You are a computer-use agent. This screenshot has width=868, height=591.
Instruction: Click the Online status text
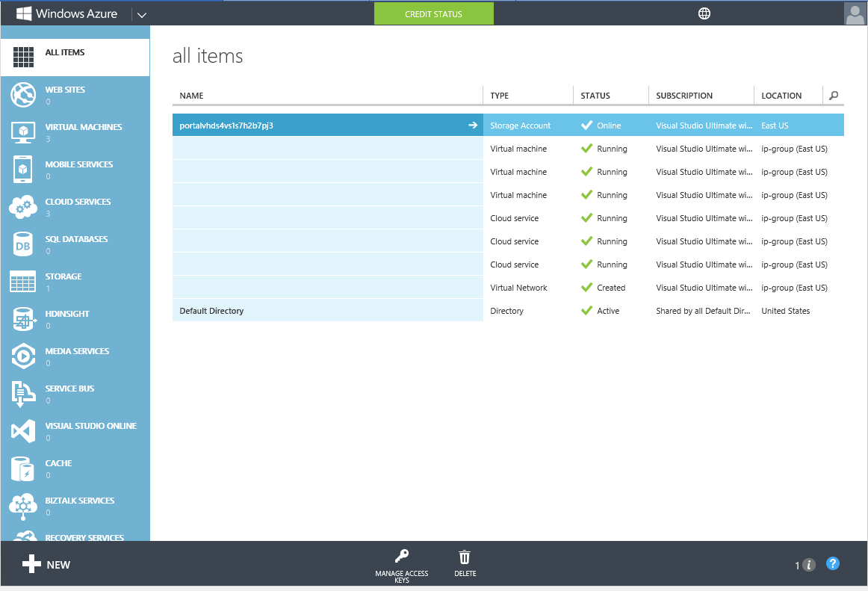coord(609,126)
